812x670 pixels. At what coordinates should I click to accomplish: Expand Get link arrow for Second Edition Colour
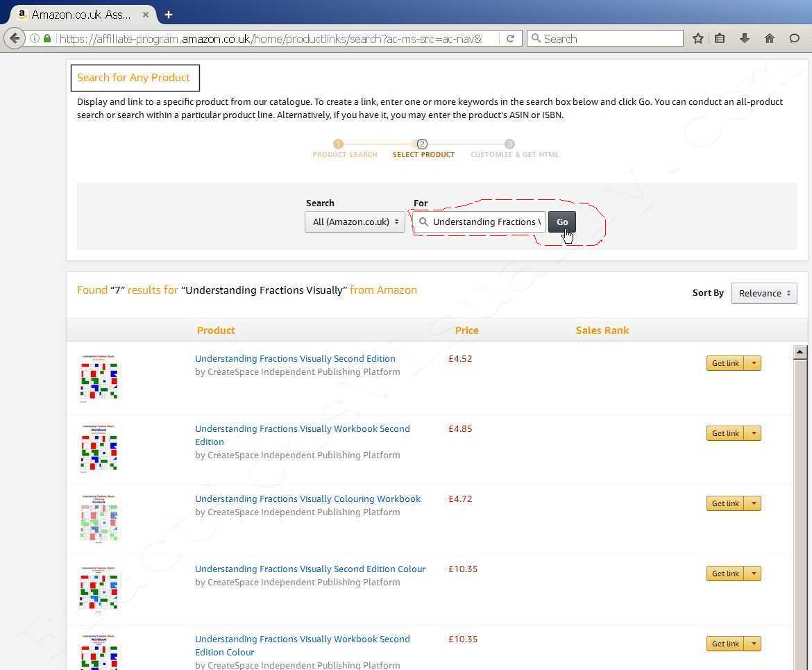click(x=753, y=573)
